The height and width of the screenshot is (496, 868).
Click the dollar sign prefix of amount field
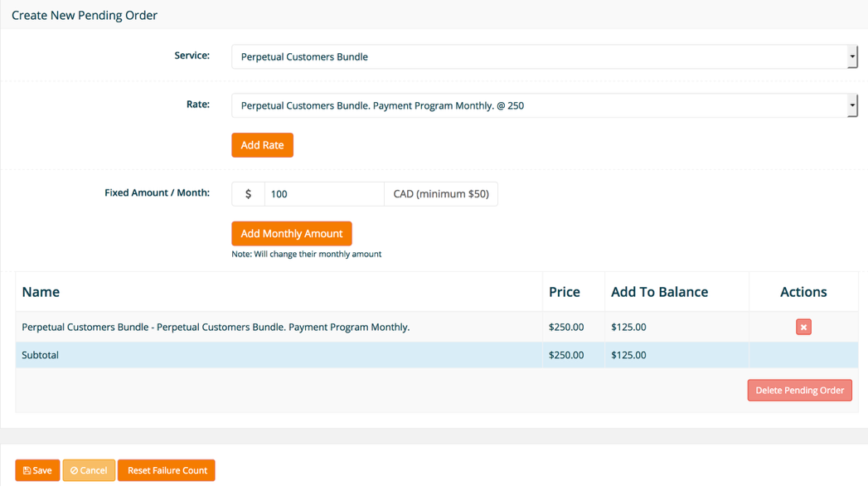pos(248,194)
